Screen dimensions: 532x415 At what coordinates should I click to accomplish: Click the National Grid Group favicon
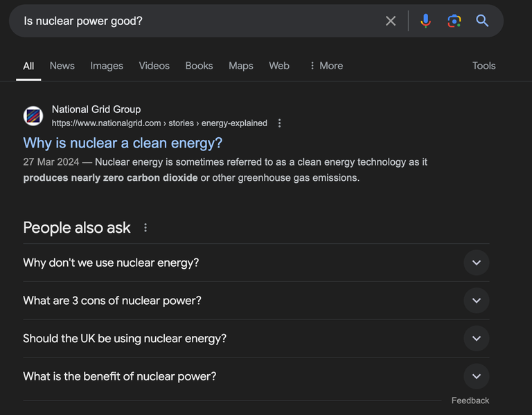point(33,116)
